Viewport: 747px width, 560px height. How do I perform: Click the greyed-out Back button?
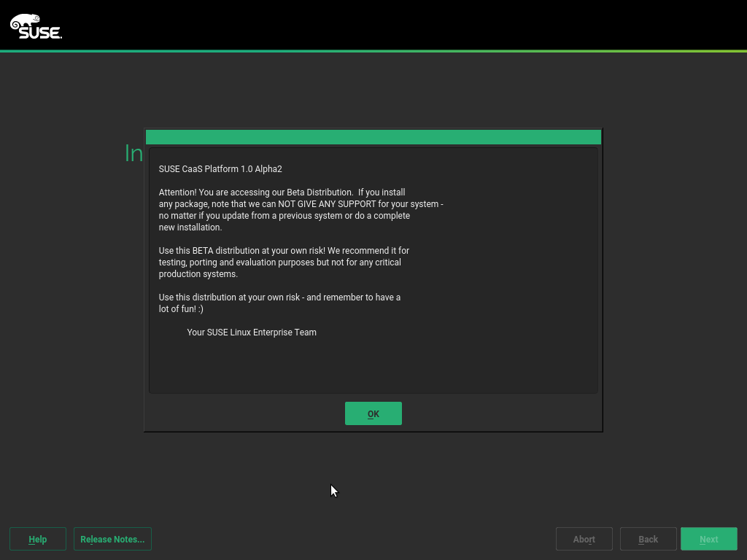tap(648, 539)
